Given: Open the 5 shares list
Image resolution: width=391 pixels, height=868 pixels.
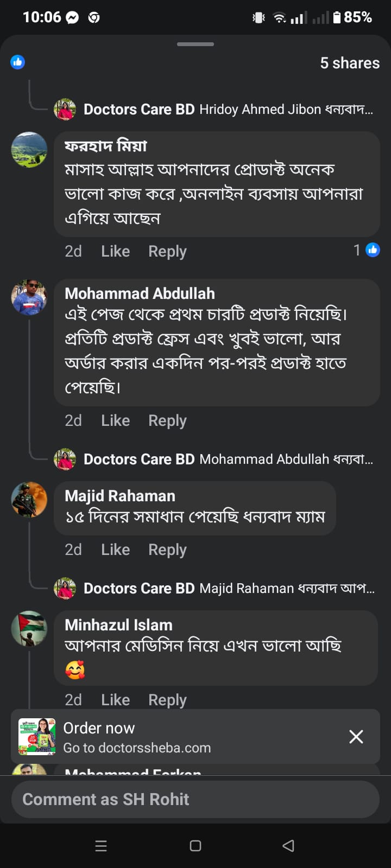Looking at the screenshot, I should [x=350, y=63].
